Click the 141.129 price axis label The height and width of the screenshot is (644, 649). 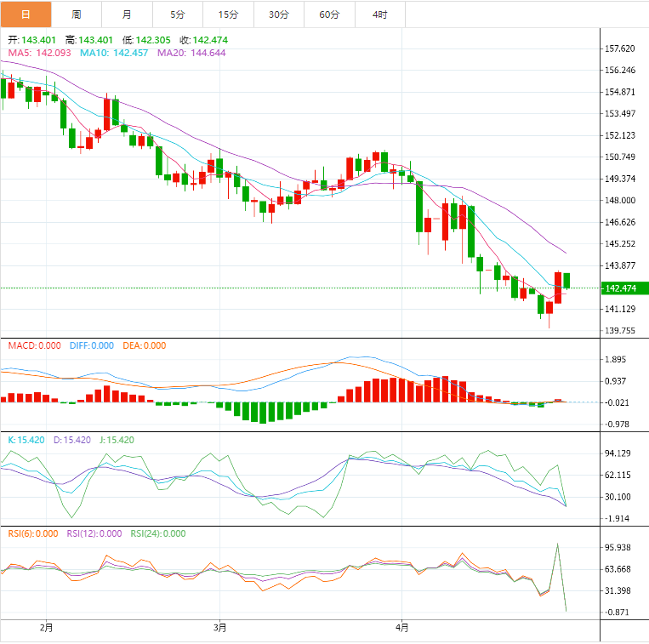coord(619,309)
